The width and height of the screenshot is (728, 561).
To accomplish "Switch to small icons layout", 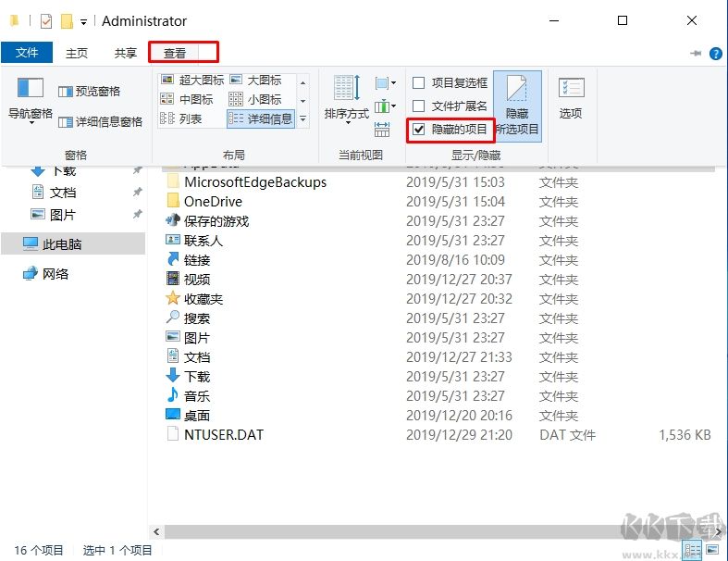I will (255, 99).
